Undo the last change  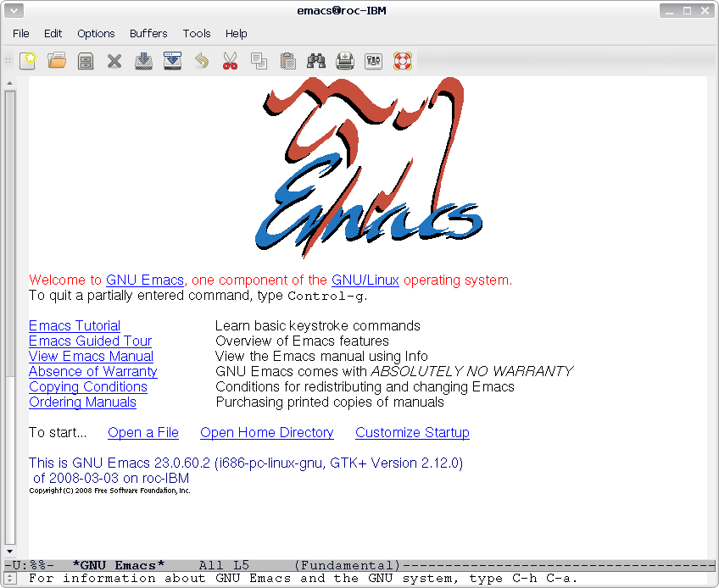pos(201,60)
